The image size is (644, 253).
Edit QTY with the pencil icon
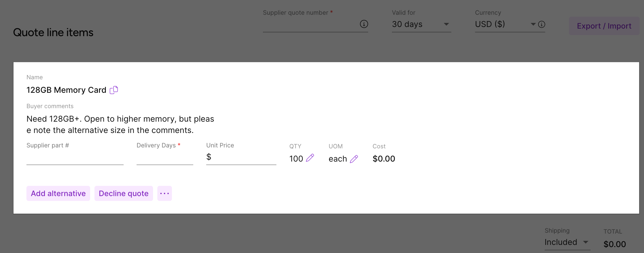310,158
